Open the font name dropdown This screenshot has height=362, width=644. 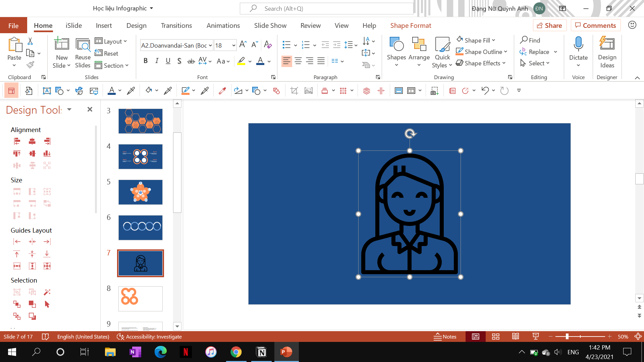tap(210, 45)
